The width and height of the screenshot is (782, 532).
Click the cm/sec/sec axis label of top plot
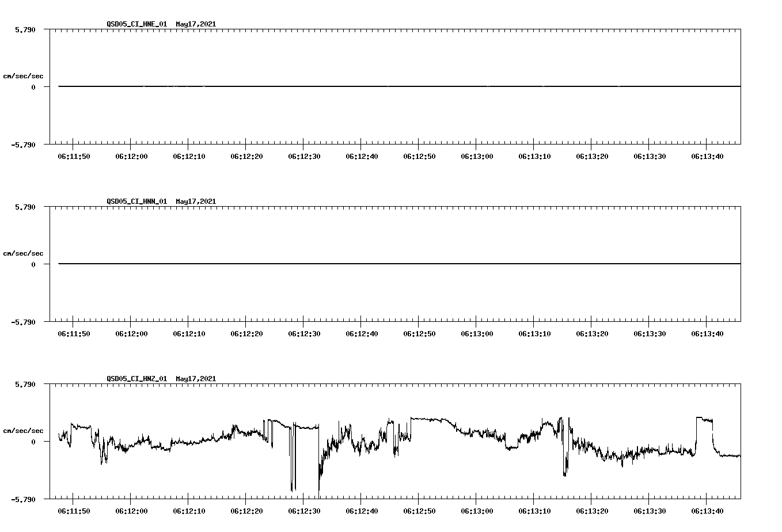(x=24, y=75)
